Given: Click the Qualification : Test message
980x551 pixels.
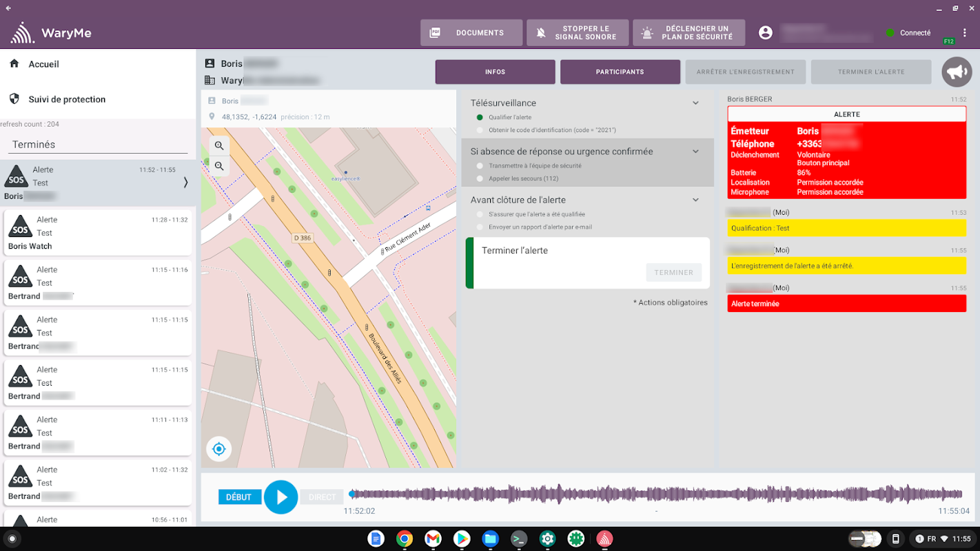Looking at the screenshot, I should 847,228.
